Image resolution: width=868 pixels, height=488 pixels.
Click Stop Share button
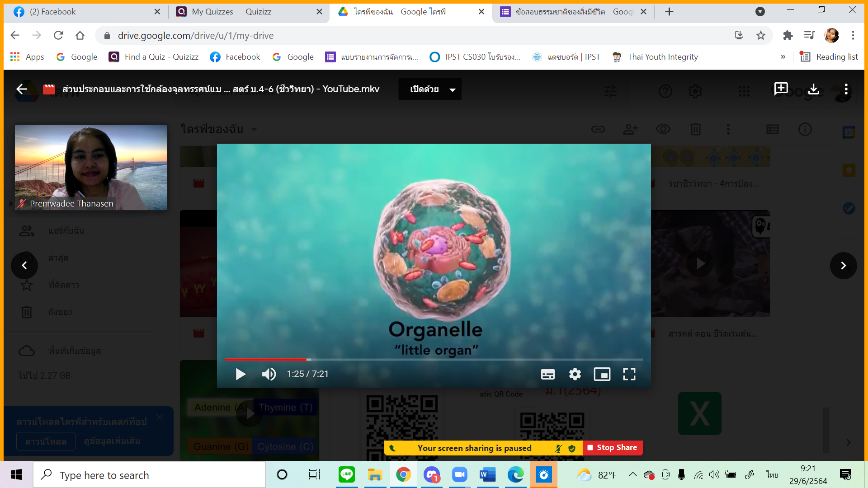click(613, 448)
